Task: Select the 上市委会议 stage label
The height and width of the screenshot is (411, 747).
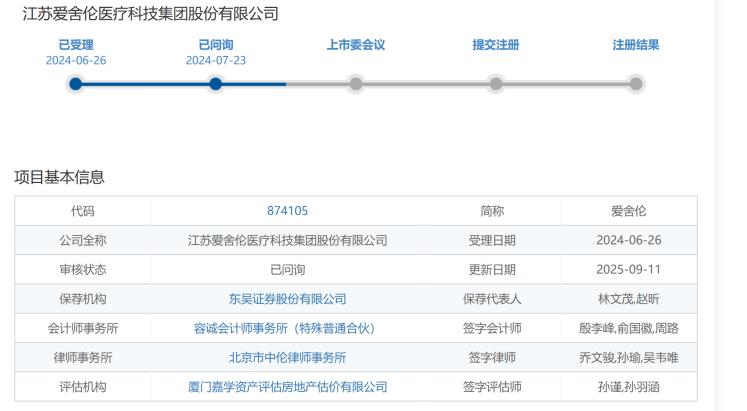Action: pos(355,45)
